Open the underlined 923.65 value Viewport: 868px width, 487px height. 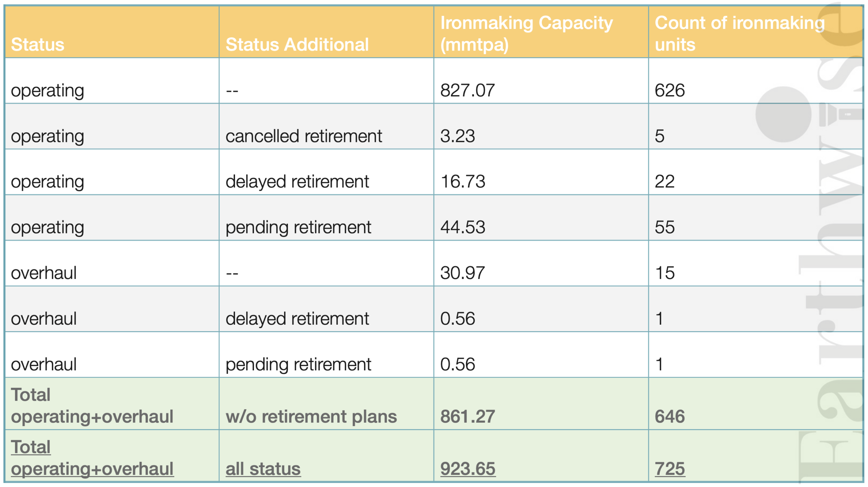tap(468, 469)
